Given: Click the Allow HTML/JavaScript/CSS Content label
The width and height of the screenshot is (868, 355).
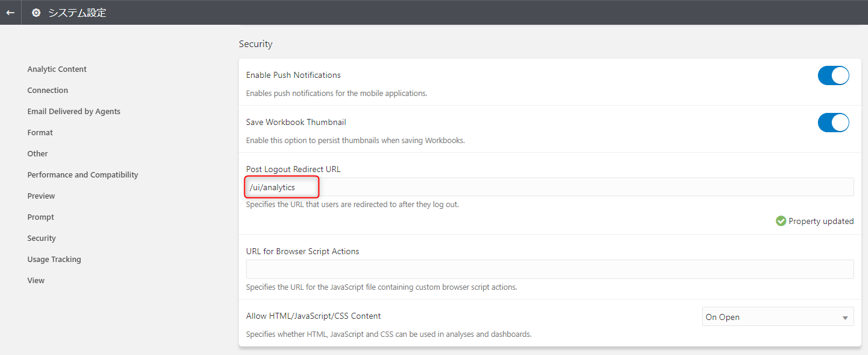Looking at the screenshot, I should (x=314, y=316).
